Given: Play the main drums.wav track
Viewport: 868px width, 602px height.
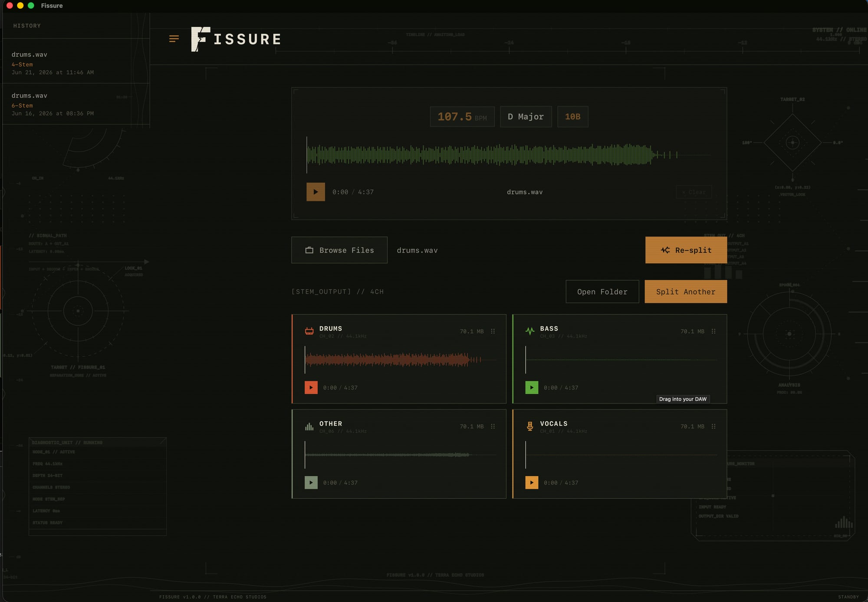Looking at the screenshot, I should 316,192.
